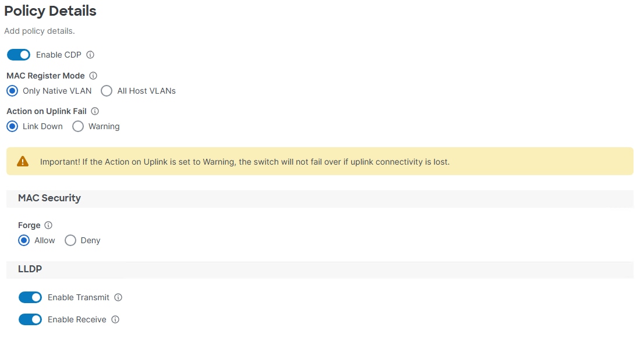Click the info icon beside Enable Transmit
Screen dimensions: 644x345
118,297
